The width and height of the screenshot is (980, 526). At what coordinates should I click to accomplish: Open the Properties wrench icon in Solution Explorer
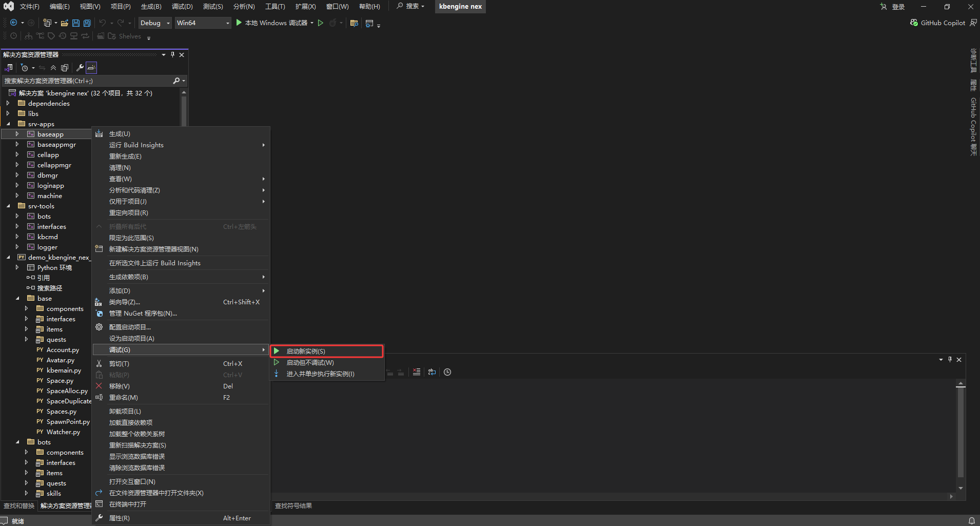tap(80, 68)
